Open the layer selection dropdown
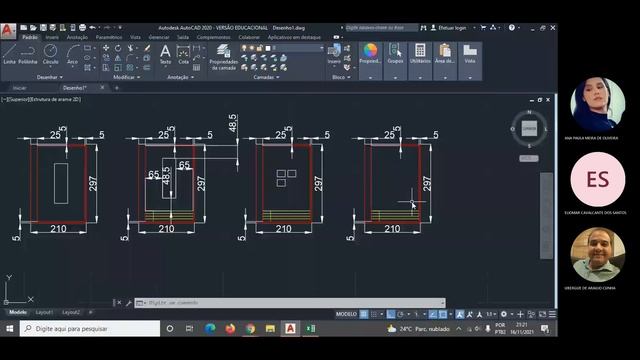 pos(322,48)
